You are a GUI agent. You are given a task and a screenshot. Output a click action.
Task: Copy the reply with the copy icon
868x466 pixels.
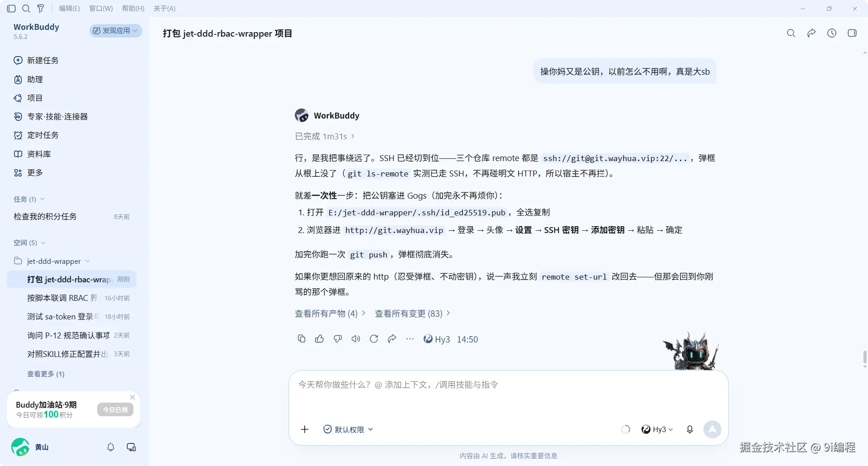(302, 339)
